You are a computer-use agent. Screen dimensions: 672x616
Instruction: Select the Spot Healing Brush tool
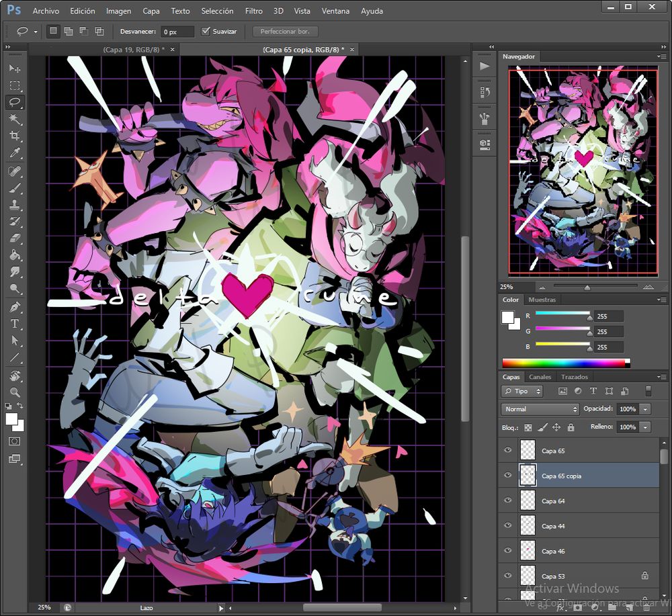pyautogui.click(x=15, y=171)
